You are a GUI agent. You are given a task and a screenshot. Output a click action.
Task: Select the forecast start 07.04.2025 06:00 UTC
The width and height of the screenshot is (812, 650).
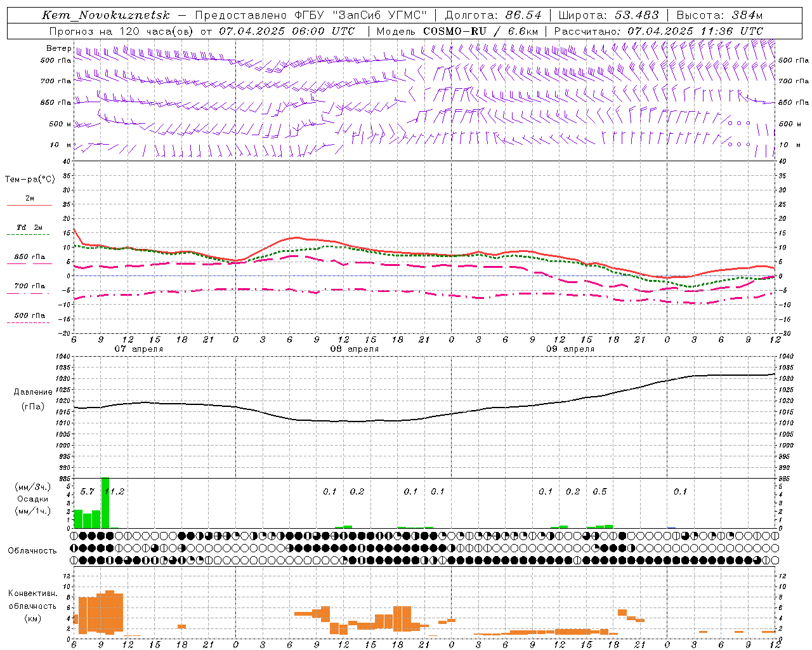(x=287, y=31)
